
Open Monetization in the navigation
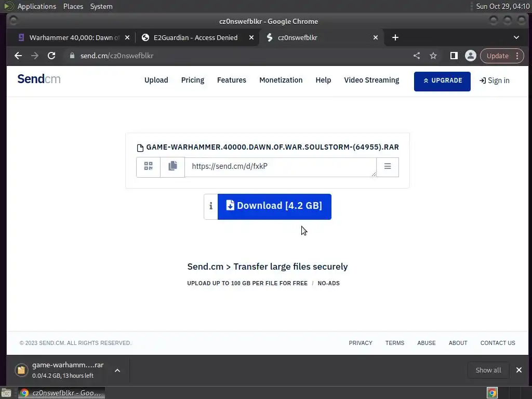pyautogui.click(x=281, y=80)
